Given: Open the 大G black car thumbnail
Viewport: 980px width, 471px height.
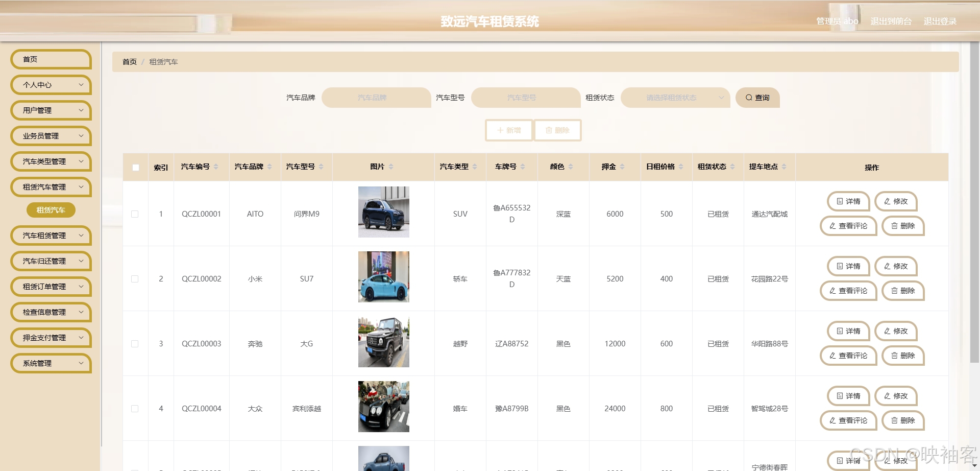Looking at the screenshot, I should click(384, 342).
